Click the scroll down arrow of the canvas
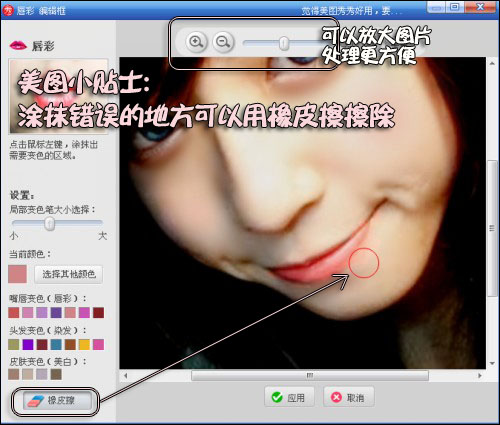 coord(492,363)
